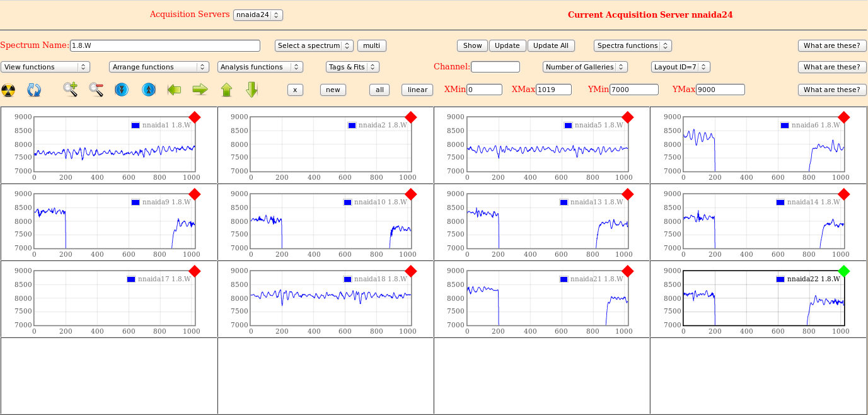
Task: Click the all button
Action: coord(379,90)
